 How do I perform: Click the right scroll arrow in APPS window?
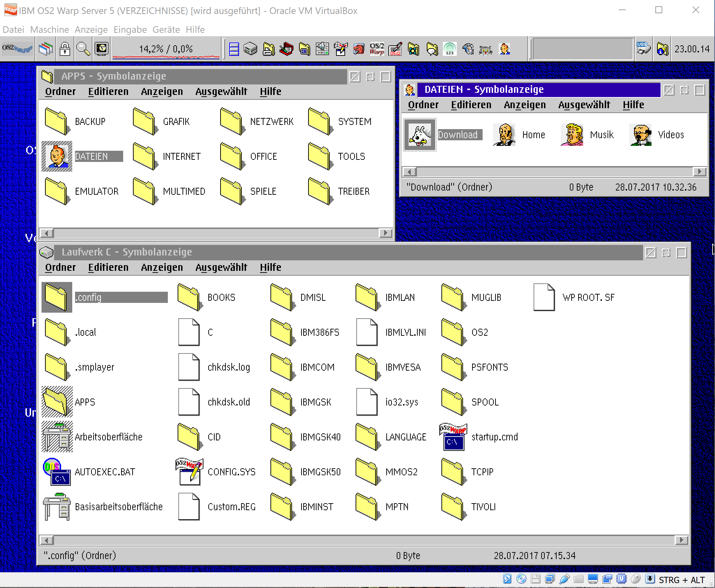385,233
